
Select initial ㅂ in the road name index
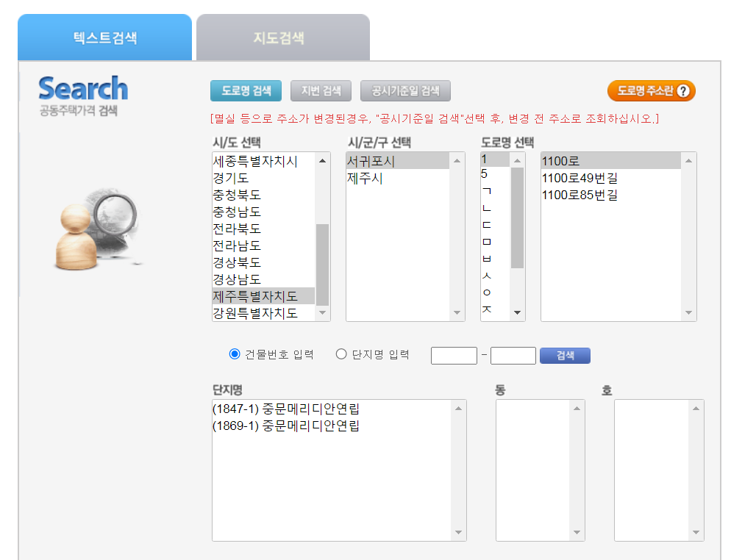(495, 259)
